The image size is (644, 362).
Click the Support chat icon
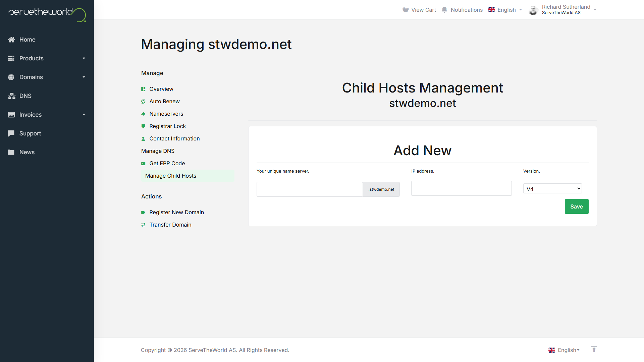[11, 133]
